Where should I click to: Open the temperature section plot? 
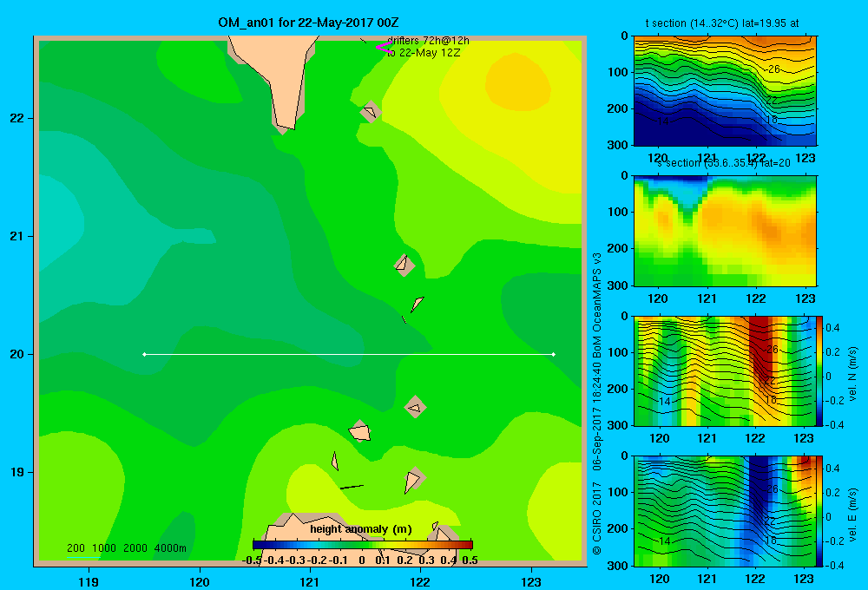725,91
